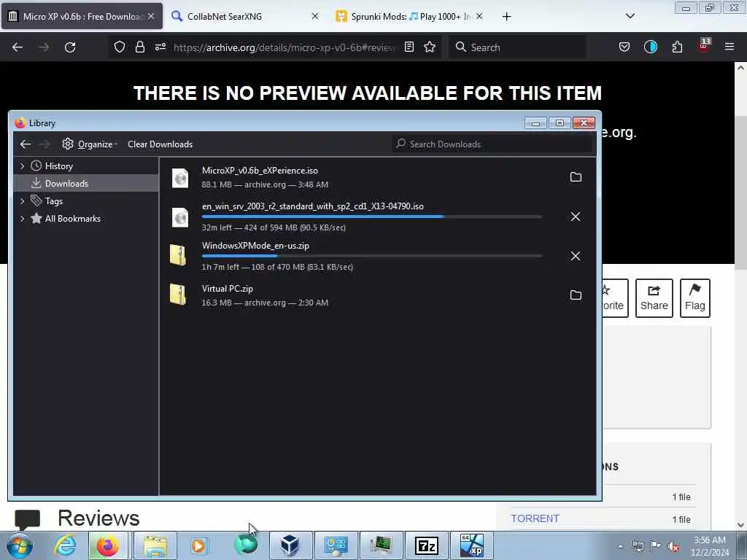Viewport: 747px width, 560px height.
Task: Select Downloads in the Library sidebar
Action: click(x=86, y=183)
